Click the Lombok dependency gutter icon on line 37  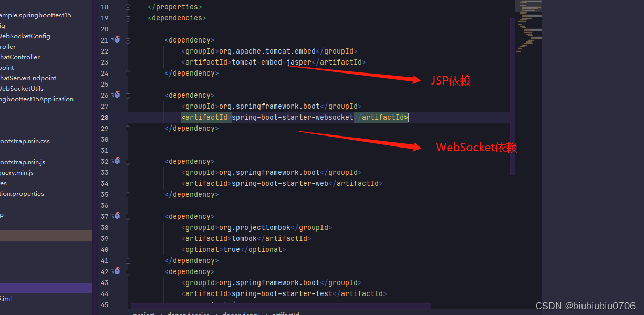[116, 216]
